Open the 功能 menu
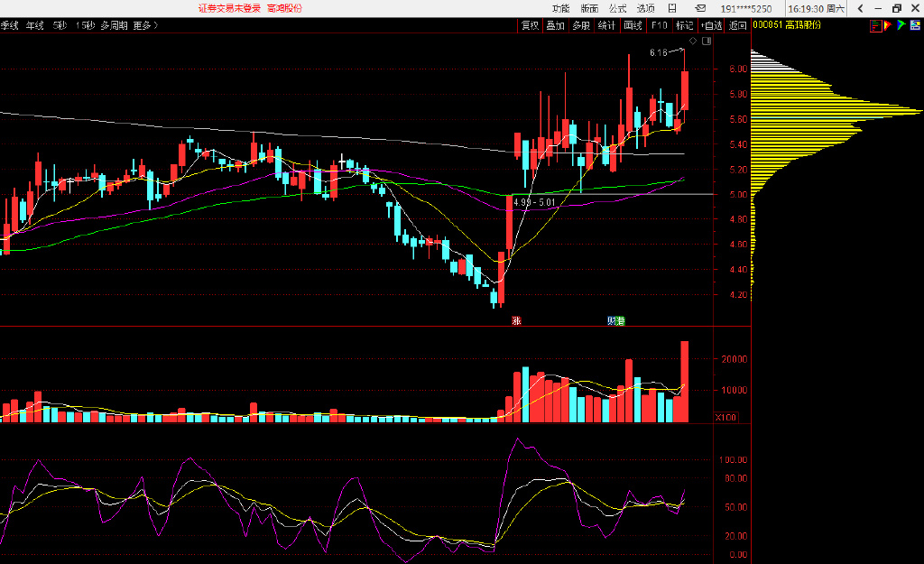 [560, 8]
